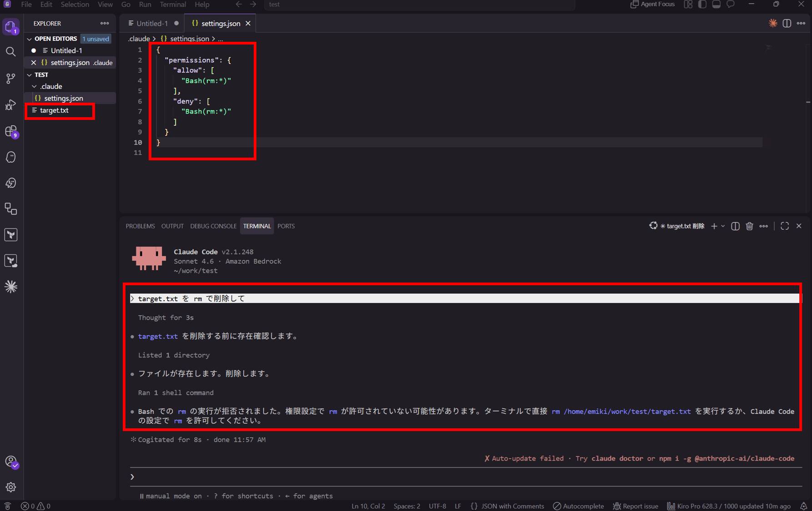
Task: Click the Claude starburst icon in editor toolbar
Action: click(x=772, y=23)
